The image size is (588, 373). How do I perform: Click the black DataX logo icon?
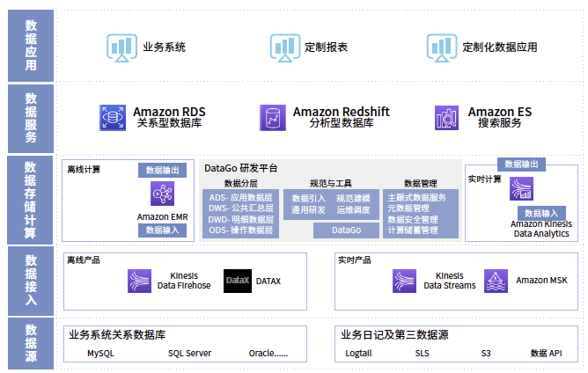coord(238,281)
